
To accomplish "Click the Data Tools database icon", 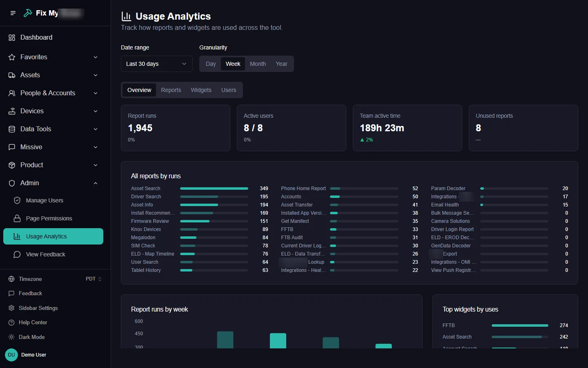I will (x=12, y=129).
